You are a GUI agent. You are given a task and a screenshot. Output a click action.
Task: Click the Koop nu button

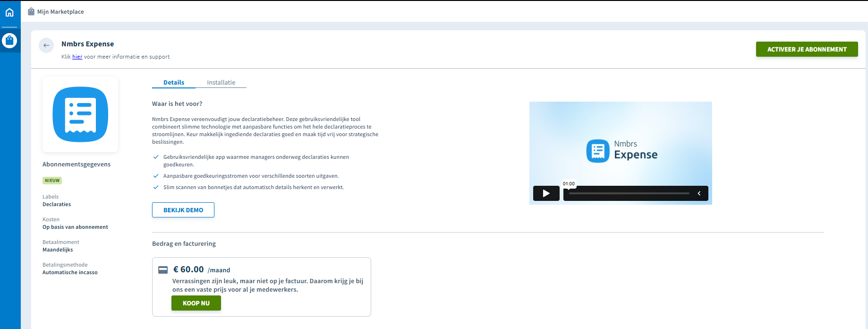tap(196, 303)
